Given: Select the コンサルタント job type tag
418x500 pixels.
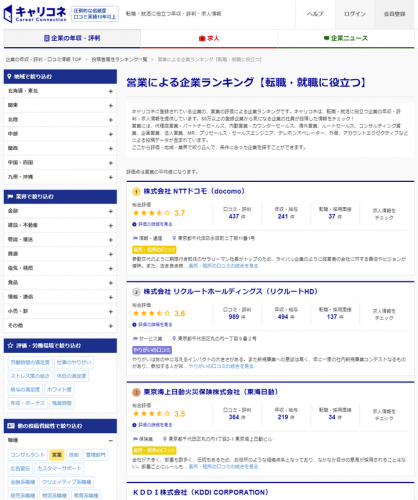Looking at the screenshot, I should 27,455.
